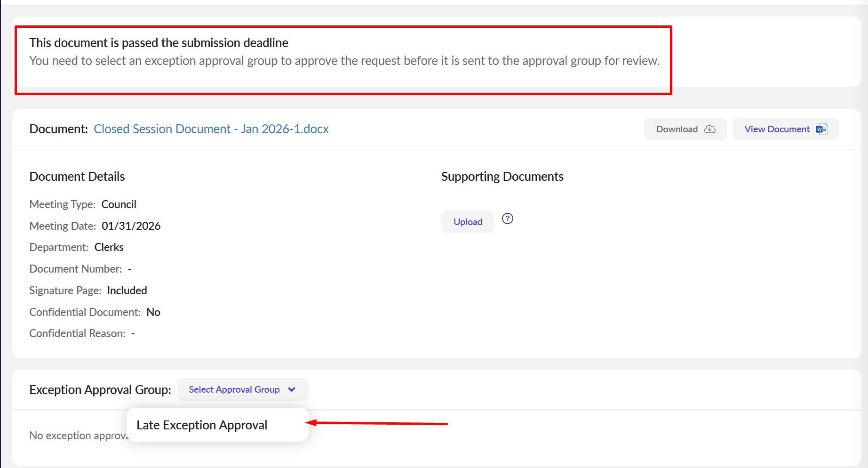Choose Late Exception Approval option
This screenshot has width=868, height=468.
coord(202,425)
